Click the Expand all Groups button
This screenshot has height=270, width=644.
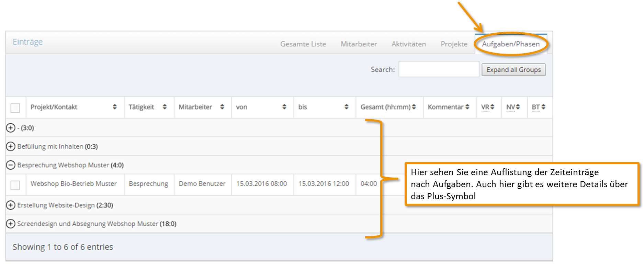(x=513, y=70)
